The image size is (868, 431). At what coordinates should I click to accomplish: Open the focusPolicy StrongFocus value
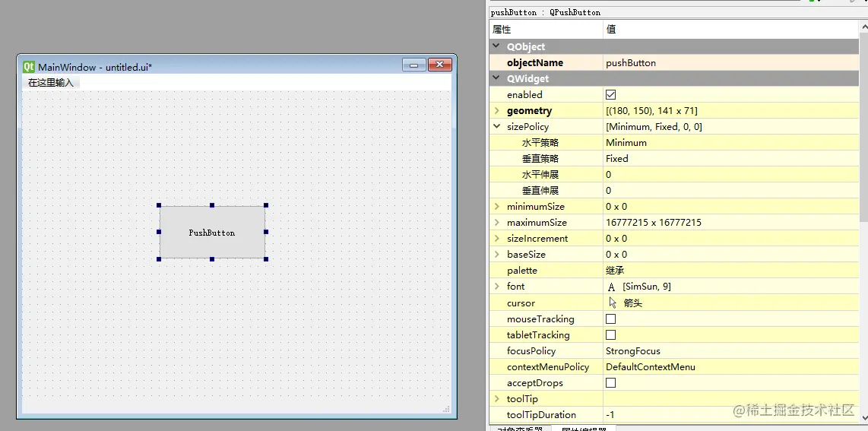[732, 350]
